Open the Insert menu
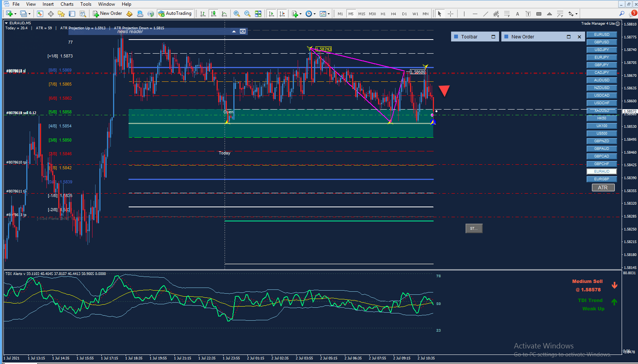The height and width of the screenshot is (364, 638). click(x=48, y=4)
